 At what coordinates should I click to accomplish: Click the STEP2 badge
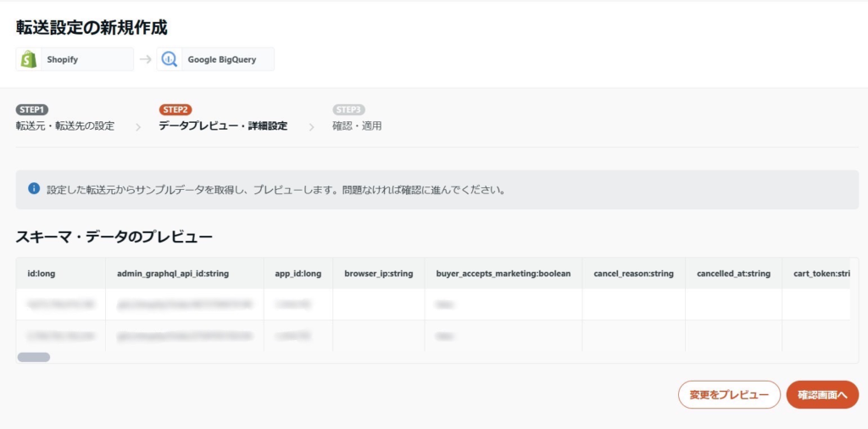[175, 109]
